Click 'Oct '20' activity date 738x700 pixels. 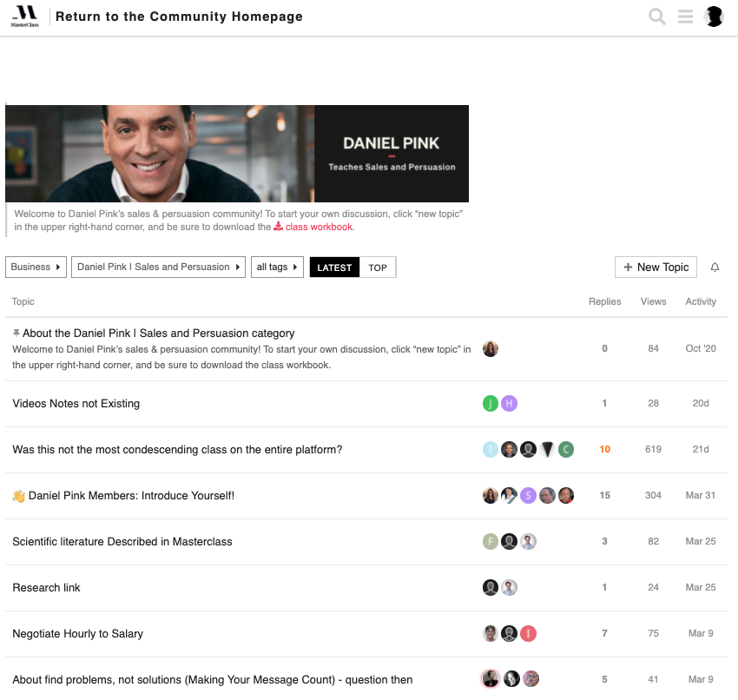[701, 348]
